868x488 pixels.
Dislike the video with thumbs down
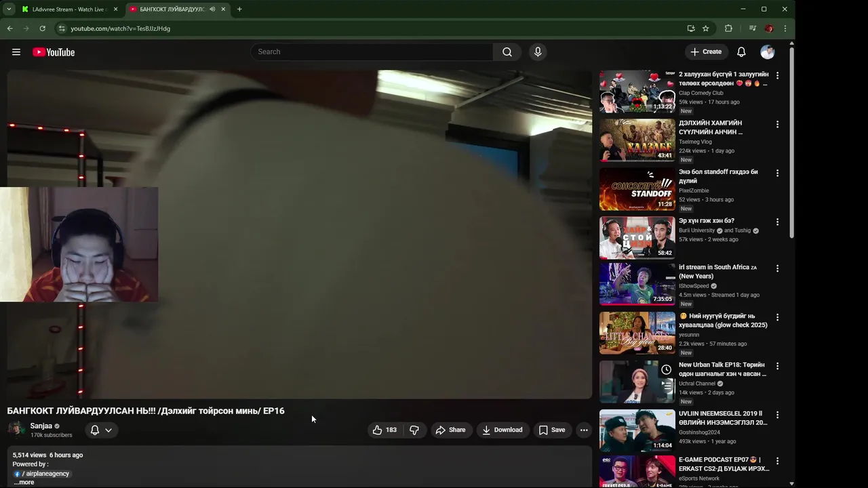pos(414,430)
